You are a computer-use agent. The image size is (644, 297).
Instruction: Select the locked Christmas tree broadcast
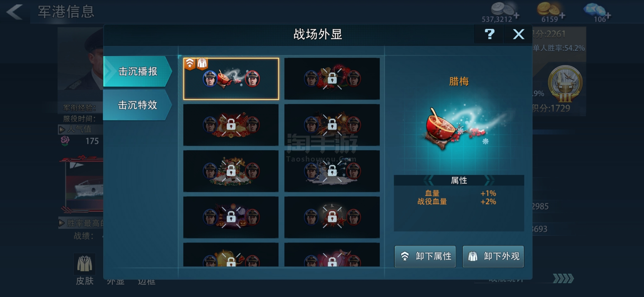click(231, 171)
